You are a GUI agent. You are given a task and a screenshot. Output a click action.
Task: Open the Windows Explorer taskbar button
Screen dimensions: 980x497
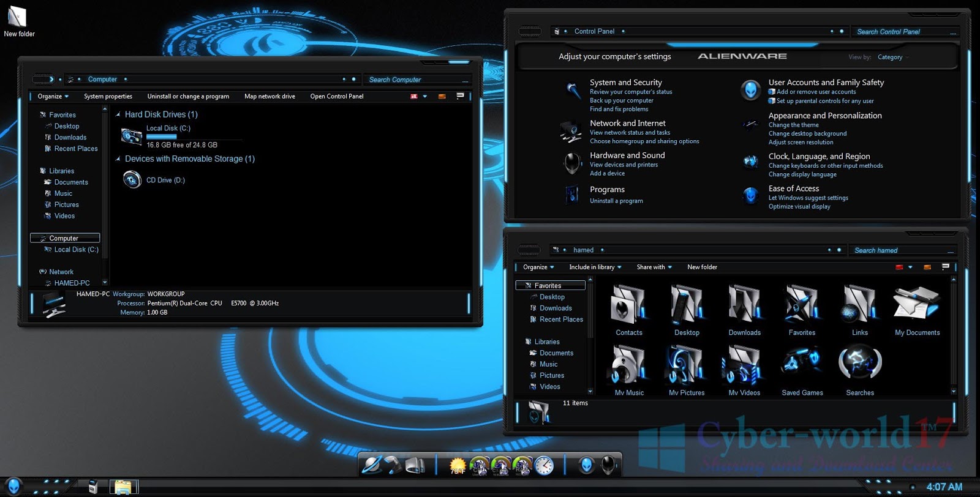[124, 487]
